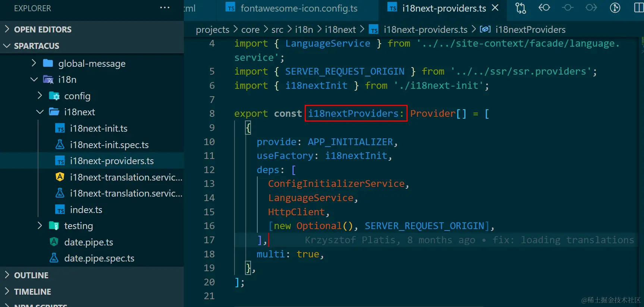This screenshot has width=644, height=307.
Task: Click the Angular icon of date.pipe.ts
Action: pos(54,242)
